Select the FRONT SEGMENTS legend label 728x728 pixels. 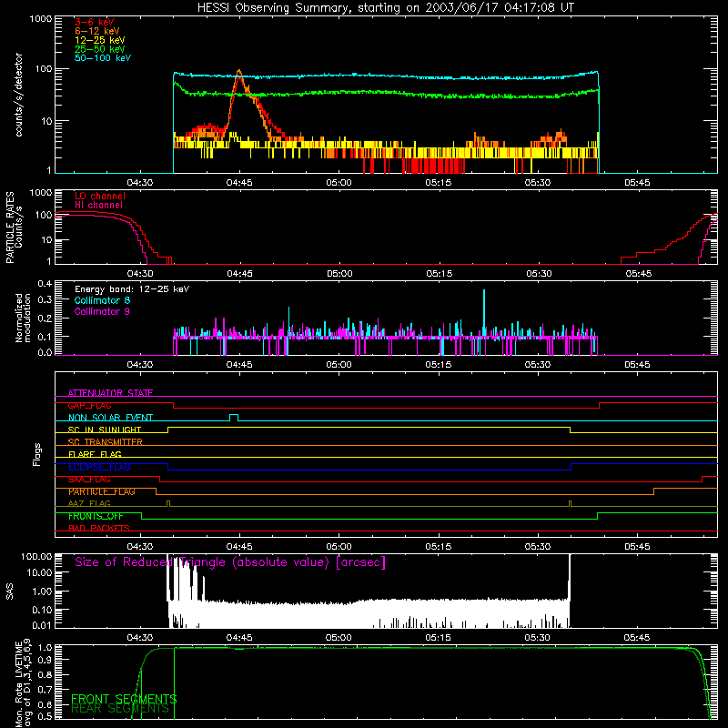[x=124, y=699]
